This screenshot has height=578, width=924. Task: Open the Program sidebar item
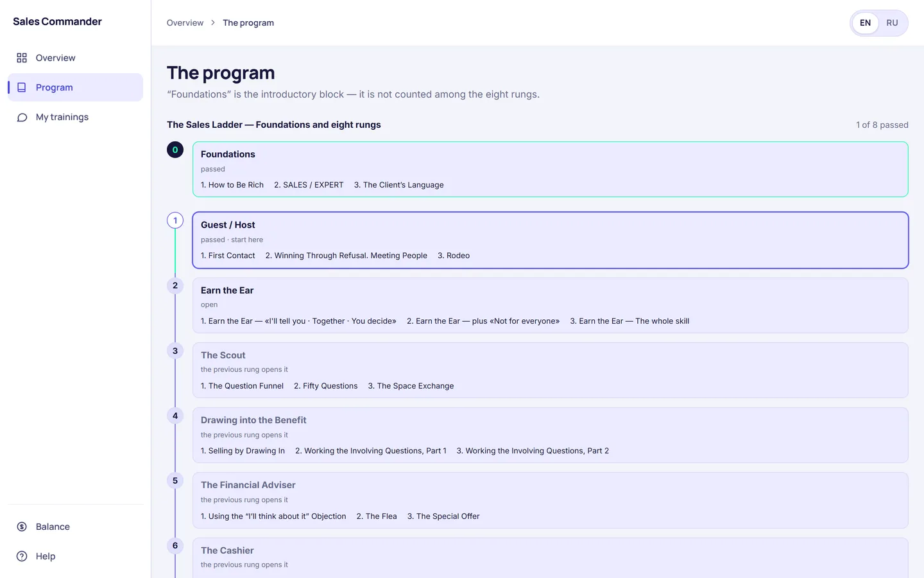[76, 87]
